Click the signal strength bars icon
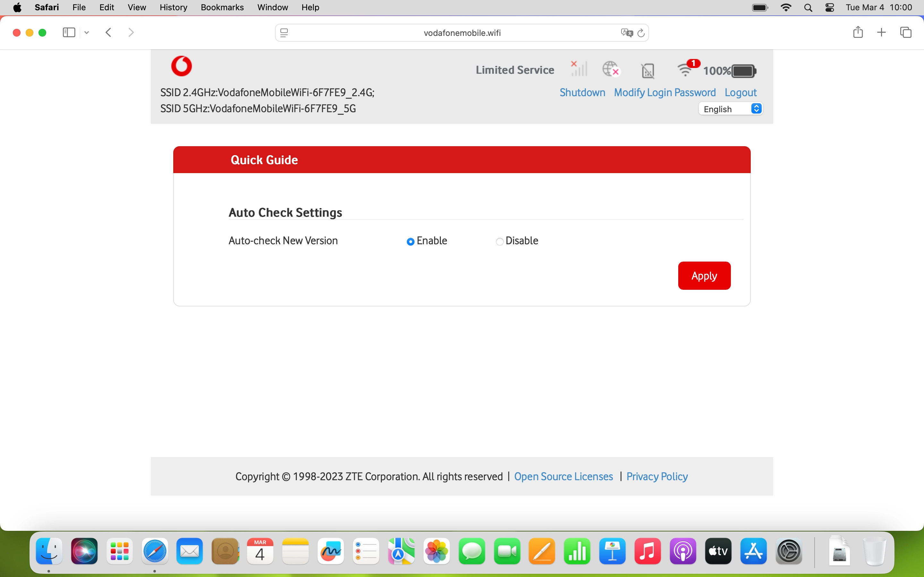 click(x=579, y=70)
